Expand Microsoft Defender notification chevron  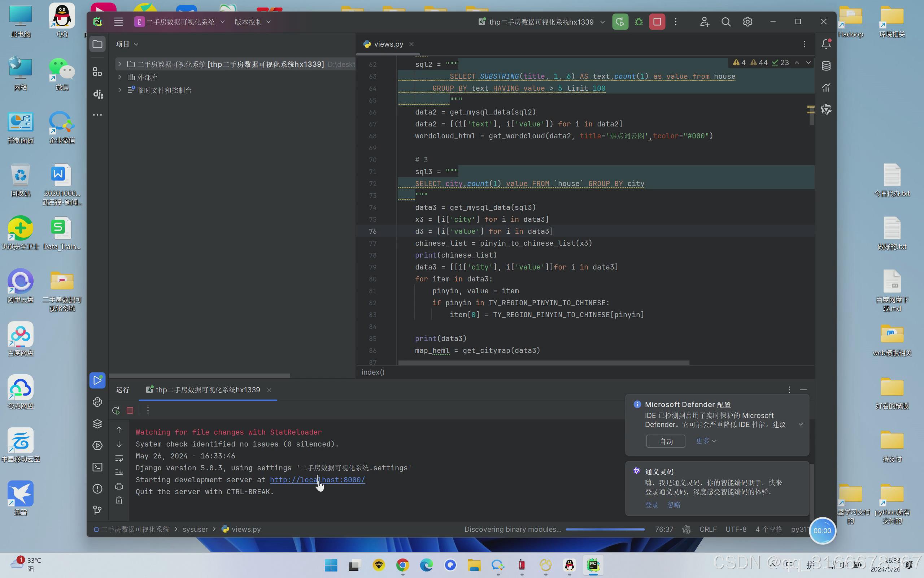[801, 424]
